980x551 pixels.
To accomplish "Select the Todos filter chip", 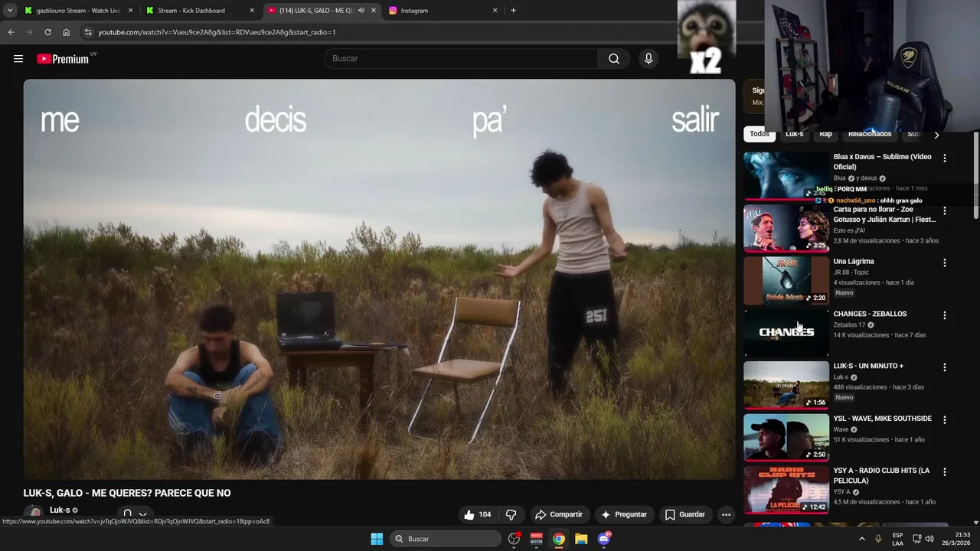I will click(759, 134).
